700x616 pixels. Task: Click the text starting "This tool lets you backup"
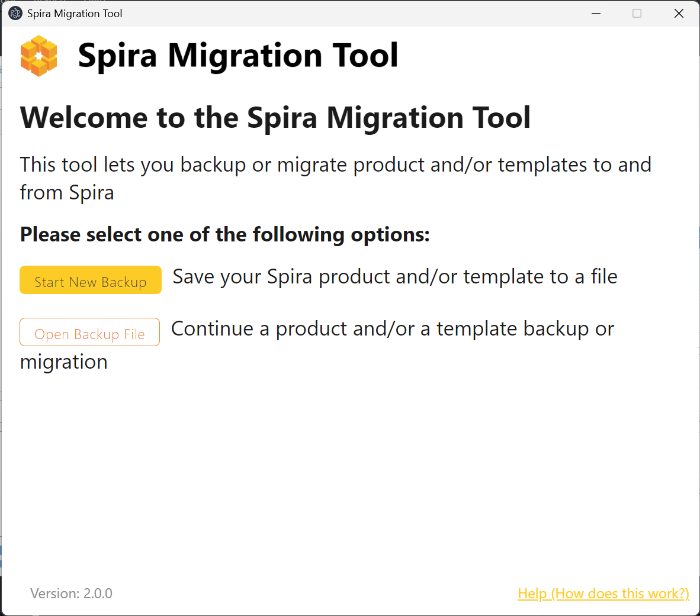(x=336, y=179)
